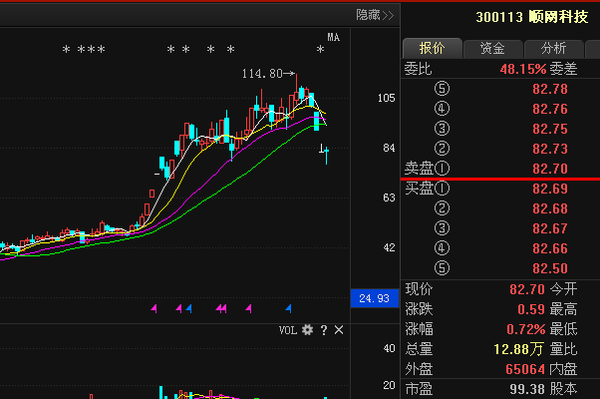Select buy order 5 price 82.50

550,269
